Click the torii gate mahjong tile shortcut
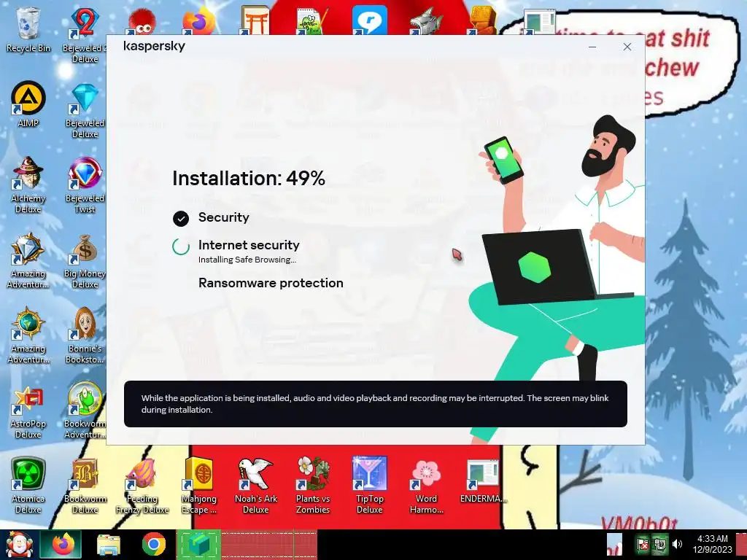Viewport: 747px width, 560px height. point(256,21)
